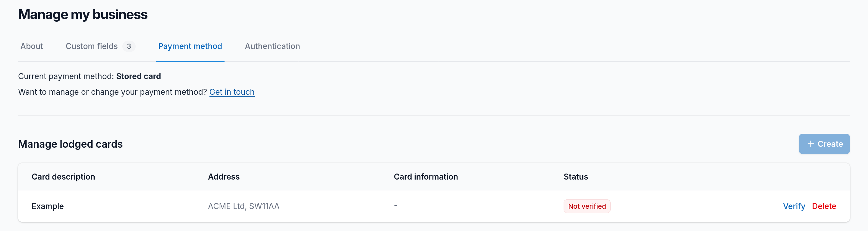Click the Custom fields count badge
Screen dimensions: 868x231
[x=129, y=46]
